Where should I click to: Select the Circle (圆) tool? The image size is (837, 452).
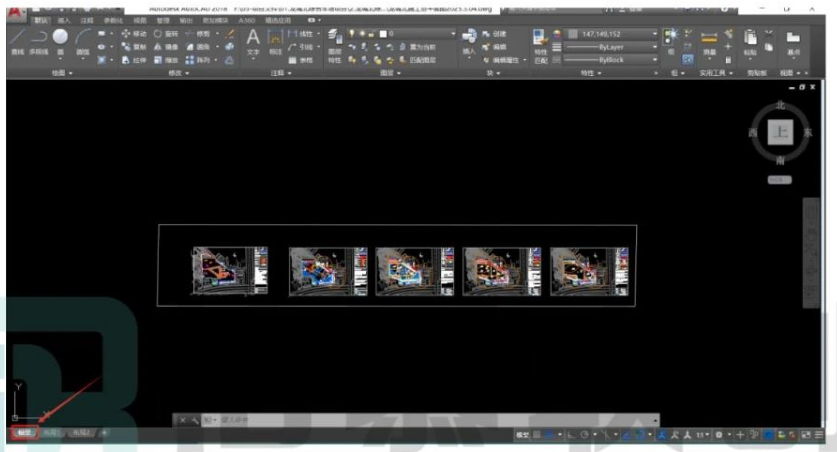point(60,41)
